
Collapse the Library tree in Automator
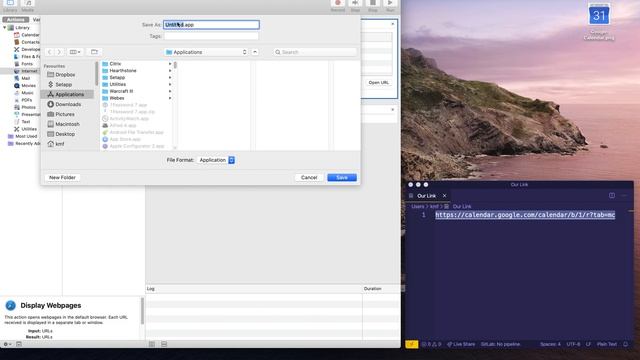coord(4,28)
